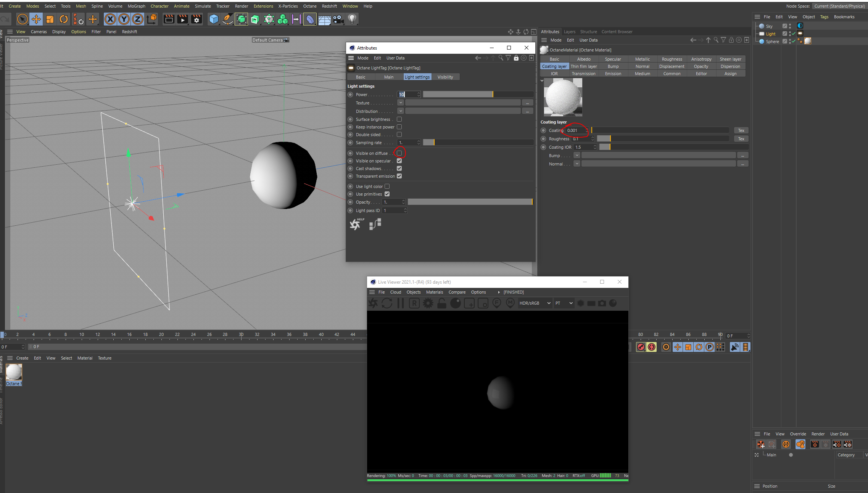Image resolution: width=868 pixels, height=493 pixels.
Task: Select the Move tool in the top toolbar
Action: tap(36, 19)
